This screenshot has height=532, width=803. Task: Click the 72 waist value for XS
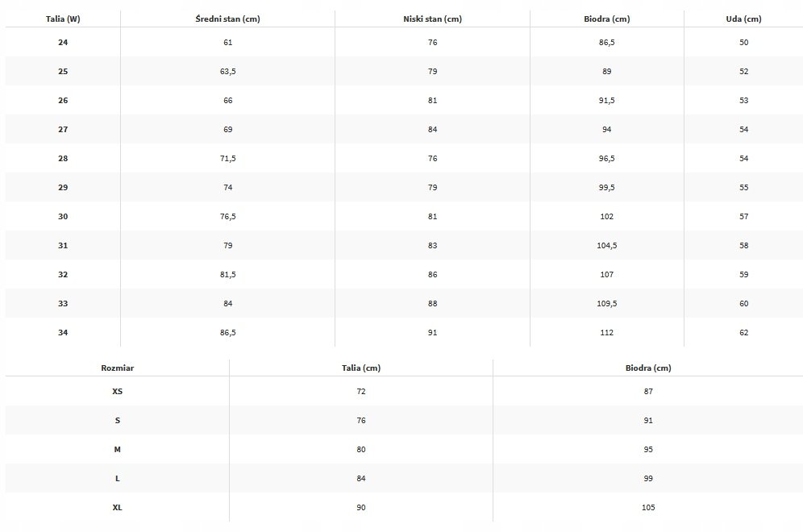(x=360, y=391)
